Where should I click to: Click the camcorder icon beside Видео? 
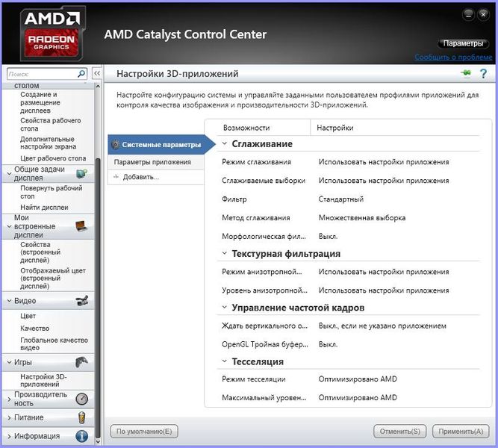pos(82,300)
